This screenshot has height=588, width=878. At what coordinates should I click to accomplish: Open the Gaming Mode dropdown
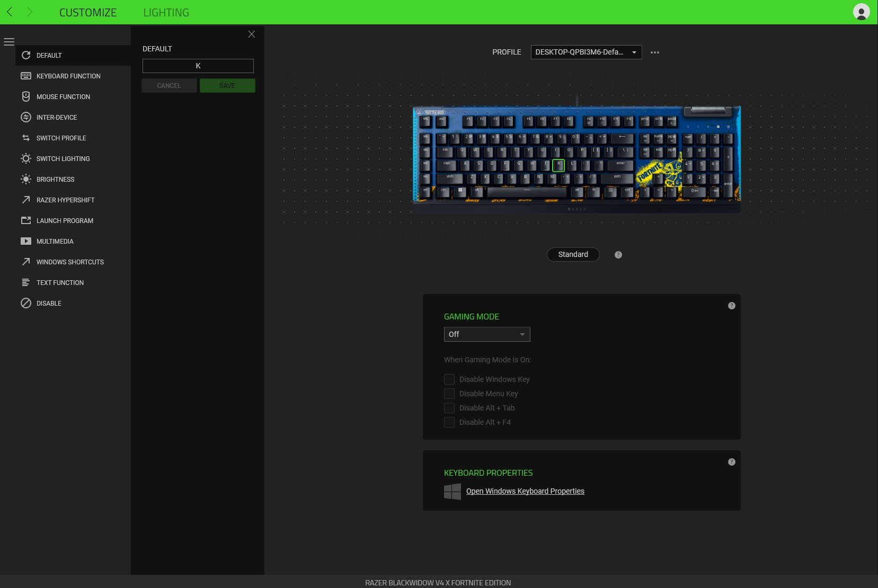coord(486,334)
